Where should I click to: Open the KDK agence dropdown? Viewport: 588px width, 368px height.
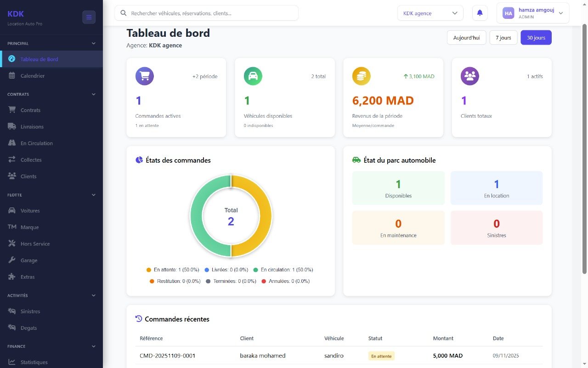click(x=430, y=13)
